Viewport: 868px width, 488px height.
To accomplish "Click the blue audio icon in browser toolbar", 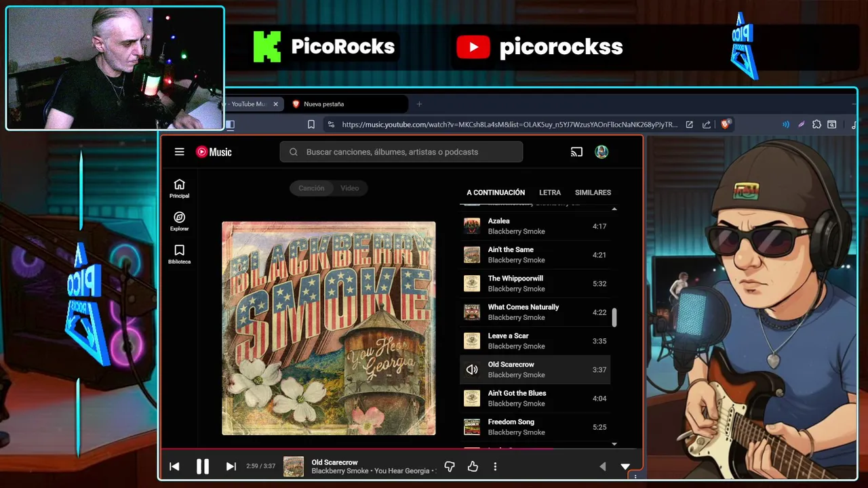I will [786, 125].
